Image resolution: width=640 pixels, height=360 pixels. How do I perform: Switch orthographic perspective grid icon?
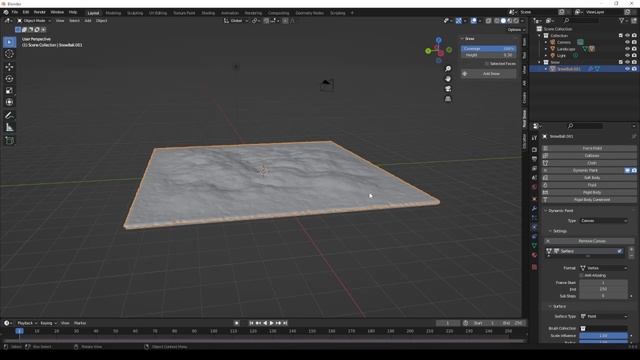click(x=448, y=99)
